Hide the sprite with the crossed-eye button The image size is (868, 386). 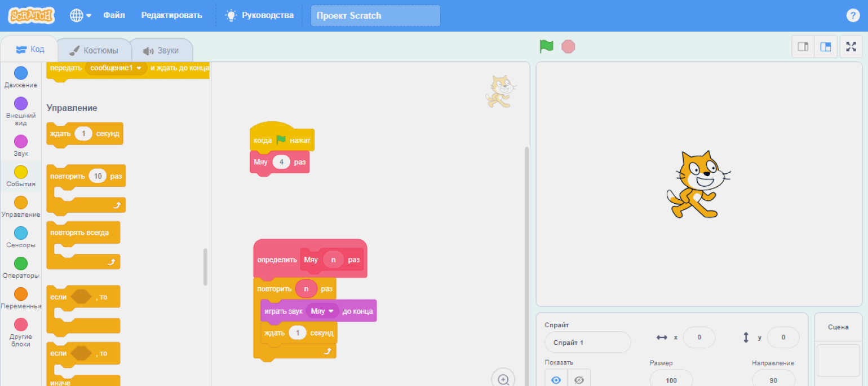[579, 379]
